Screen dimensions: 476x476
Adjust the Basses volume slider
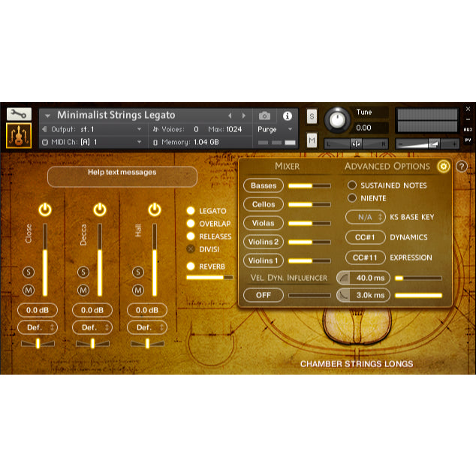pyautogui.click(x=309, y=185)
